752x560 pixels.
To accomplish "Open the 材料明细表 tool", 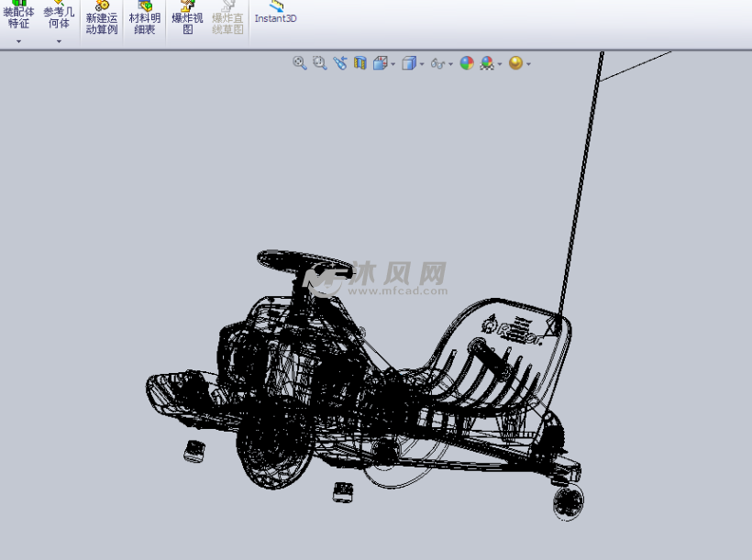I will click(x=144, y=18).
